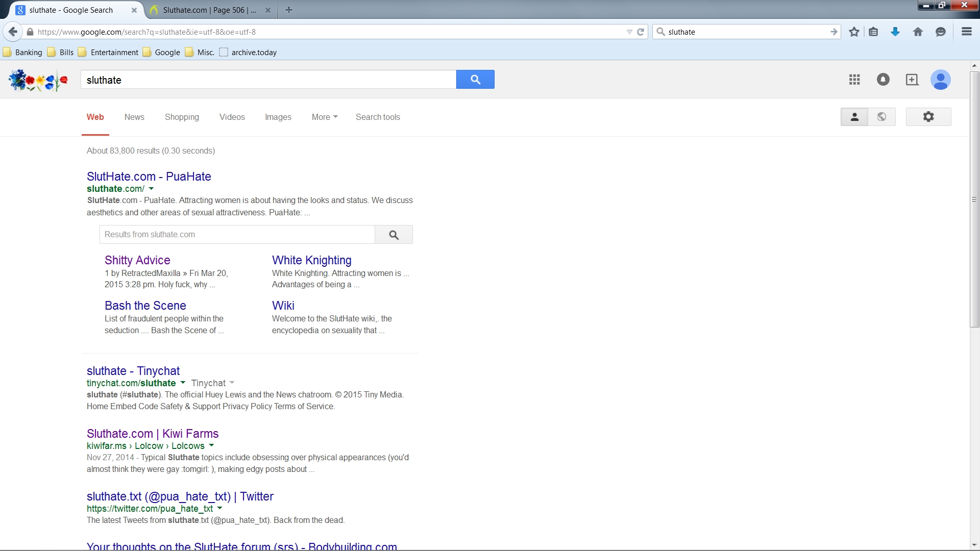The image size is (980, 551).
Task: Open the Misc. bookmarks folder
Action: [x=200, y=52]
